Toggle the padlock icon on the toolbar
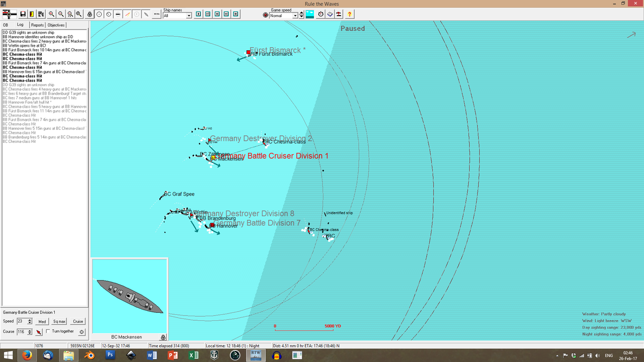The image size is (644, 362). [90, 14]
